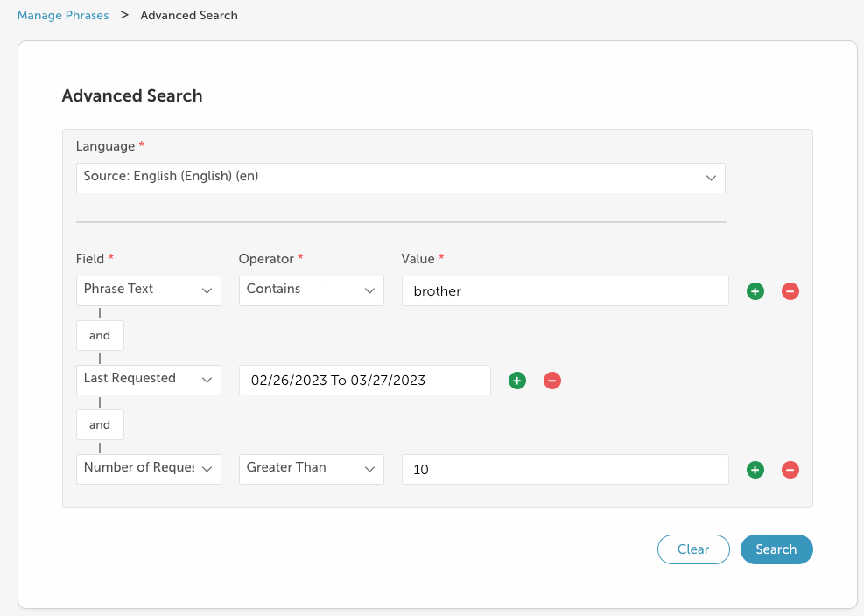Open the Language dropdown
Viewport: 864px width, 616px height.
point(401,178)
